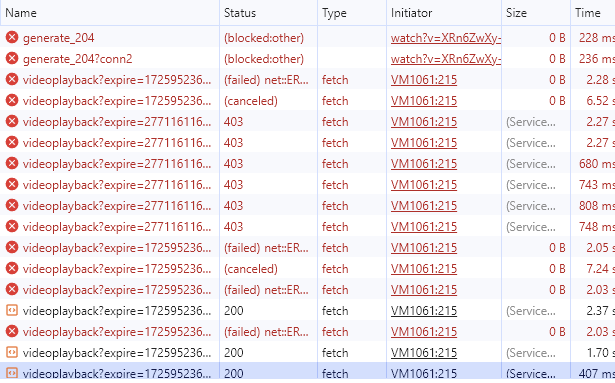Image resolution: width=615 pixels, height=383 pixels.
Task: Click the fetch type in the 2.05 s row
Action: click(335, 248)
